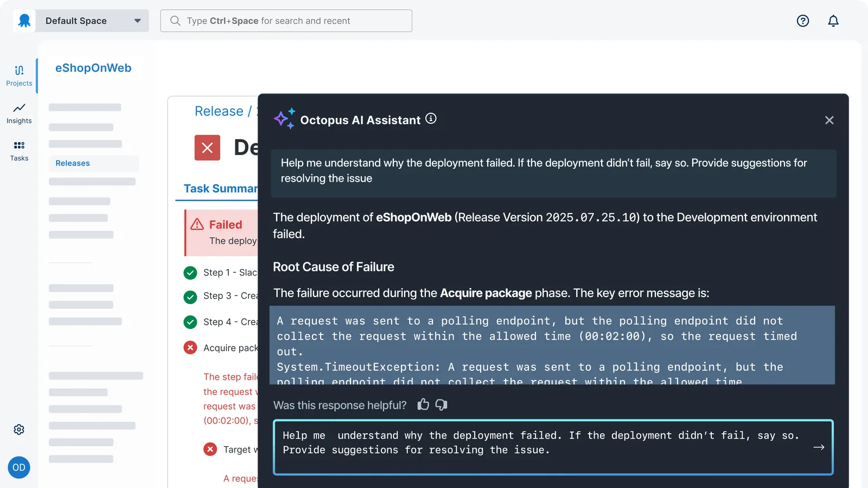Open the help question mark icon
This screenshot has height=488, width=868.
[803, 21]
